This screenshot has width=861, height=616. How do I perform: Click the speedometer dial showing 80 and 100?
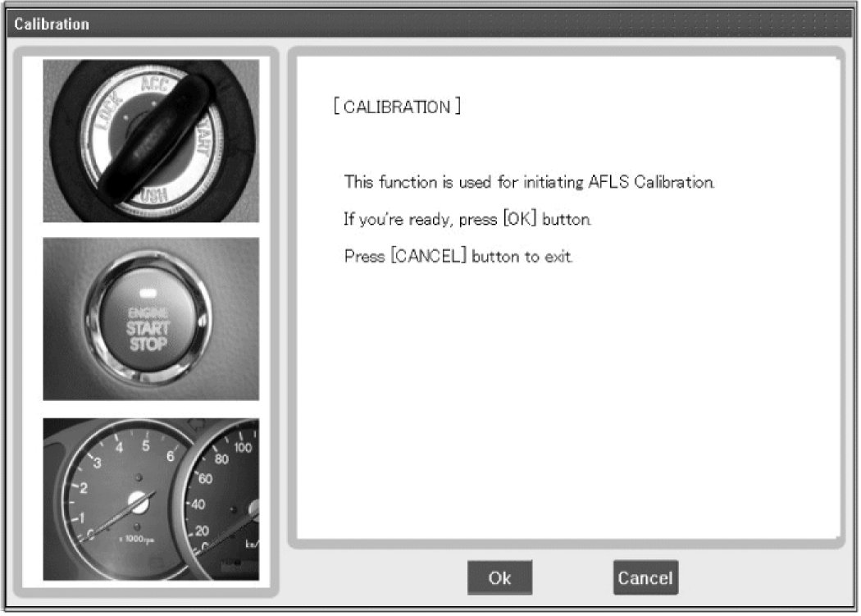pyautogui.click(x=225, y=484)
